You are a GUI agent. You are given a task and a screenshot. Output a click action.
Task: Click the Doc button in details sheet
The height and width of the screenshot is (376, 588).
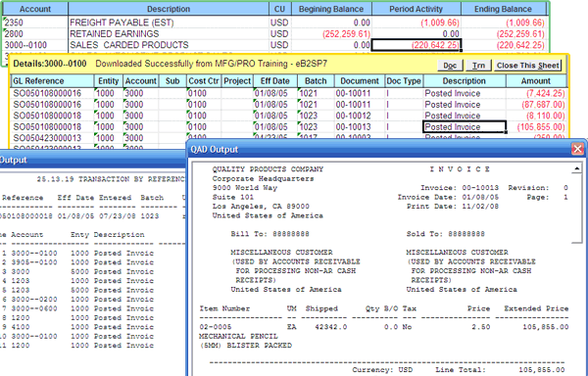(x=450, y=66)
